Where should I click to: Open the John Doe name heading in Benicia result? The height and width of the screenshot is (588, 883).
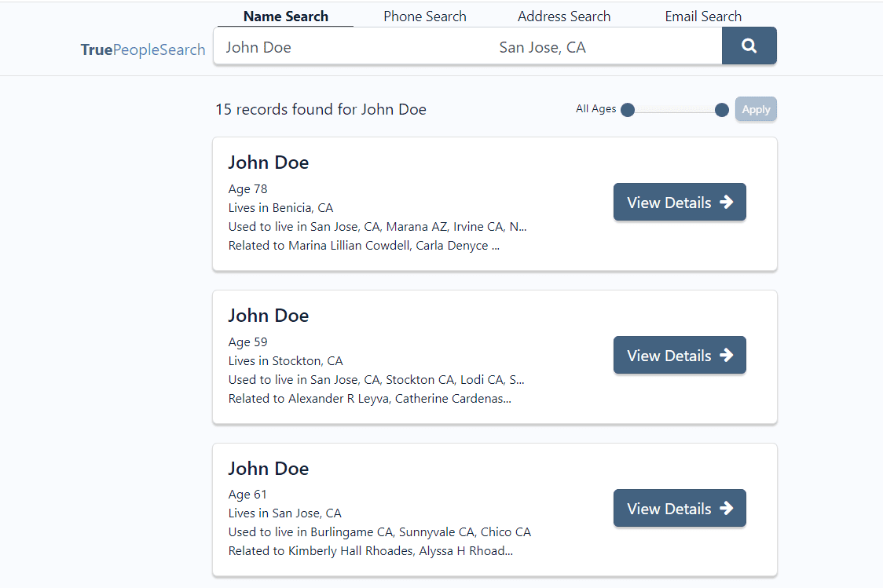(269, 163)
